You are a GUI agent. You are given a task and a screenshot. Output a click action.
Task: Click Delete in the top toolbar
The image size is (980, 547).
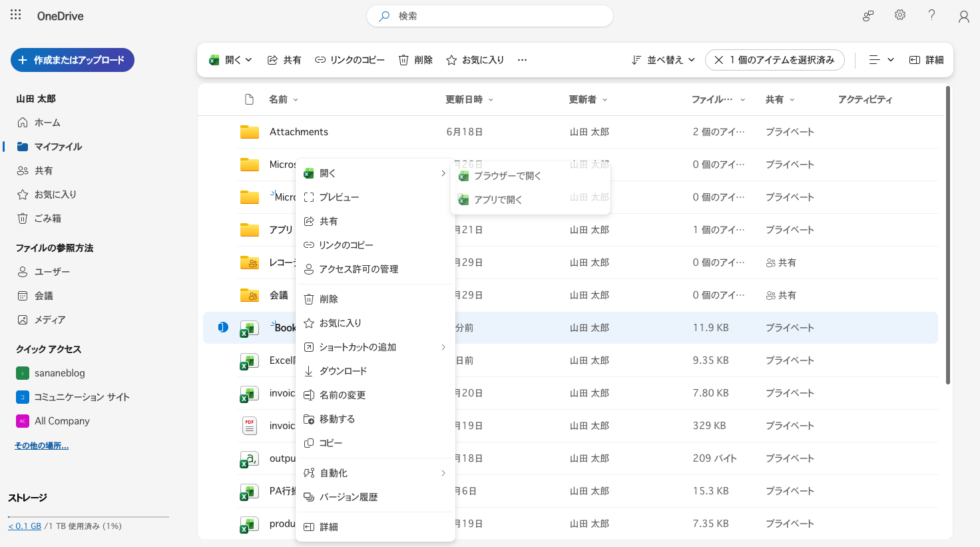point(415,60)
